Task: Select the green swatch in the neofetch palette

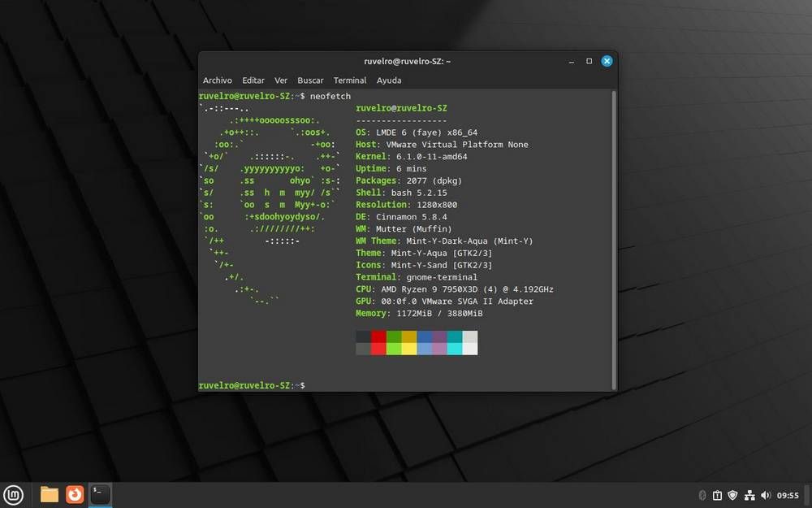Action: [394, 336]
